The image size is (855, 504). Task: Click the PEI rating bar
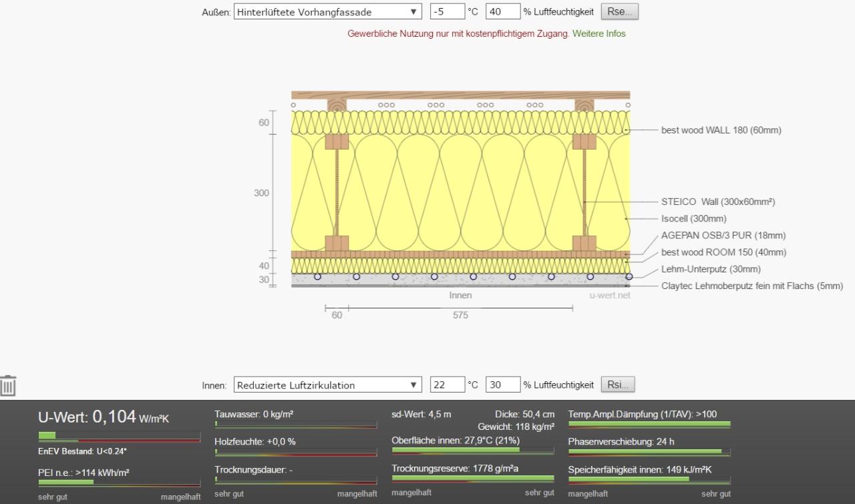120,483
